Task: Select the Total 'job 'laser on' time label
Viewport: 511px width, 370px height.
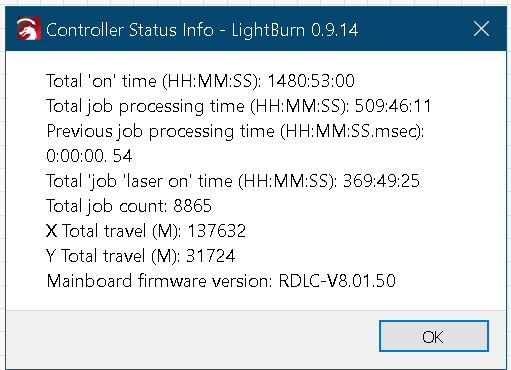Action: 192,181
